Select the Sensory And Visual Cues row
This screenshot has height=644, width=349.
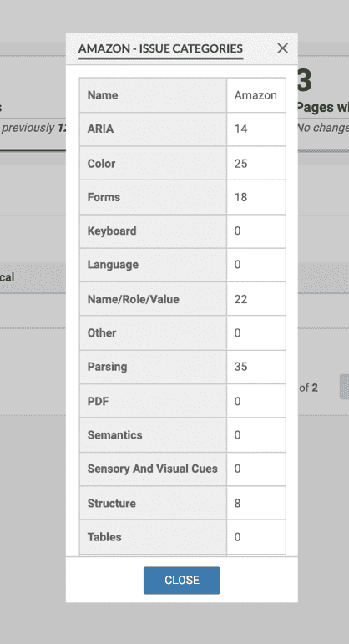[x=182, y=469]
